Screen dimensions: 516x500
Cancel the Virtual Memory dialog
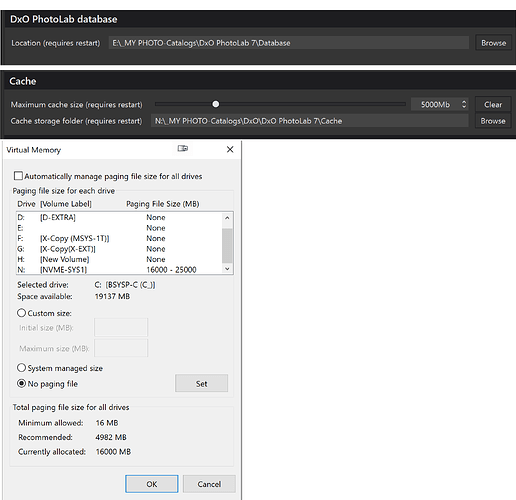(x=209, y=484)
